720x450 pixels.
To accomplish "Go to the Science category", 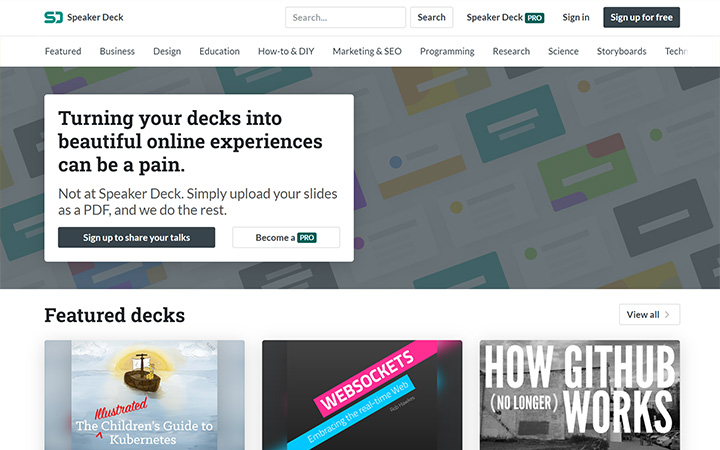I will pyautogui.click(x=563, y=51).
